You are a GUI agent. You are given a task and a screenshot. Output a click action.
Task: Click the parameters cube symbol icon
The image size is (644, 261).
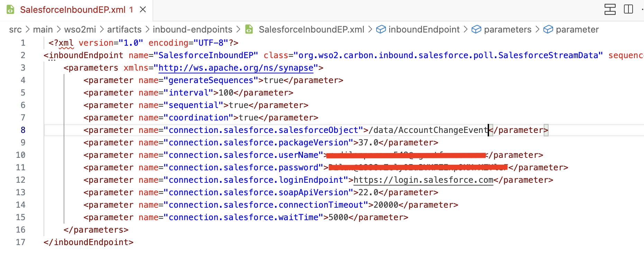(x=476, y=29)
